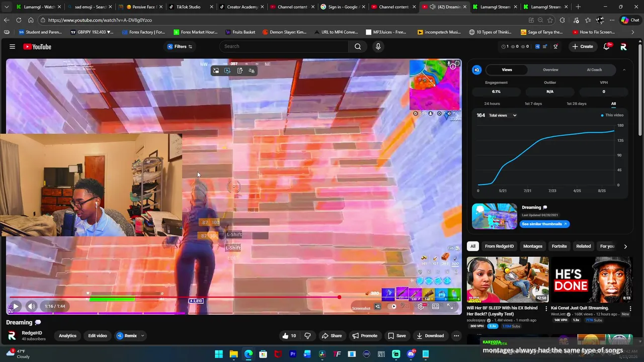The image size is (644, 362).
Task: Click Download button
Action: 430,335
